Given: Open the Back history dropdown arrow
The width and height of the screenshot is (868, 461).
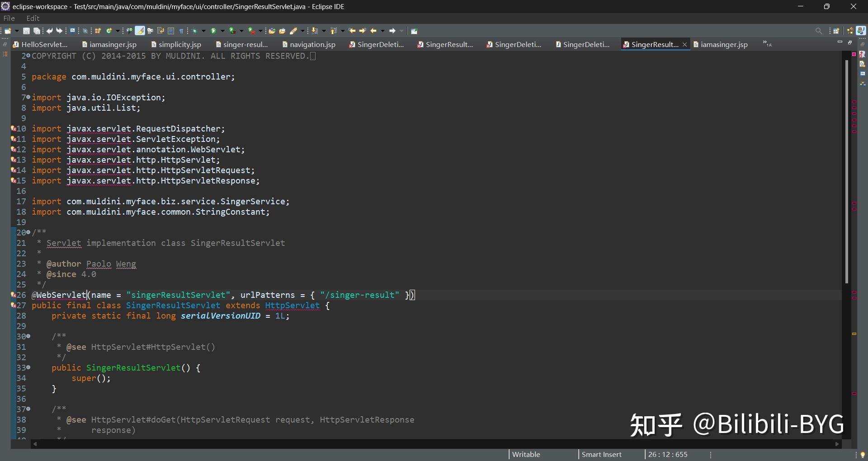Looking at the screenshot, I should (382, 31).
